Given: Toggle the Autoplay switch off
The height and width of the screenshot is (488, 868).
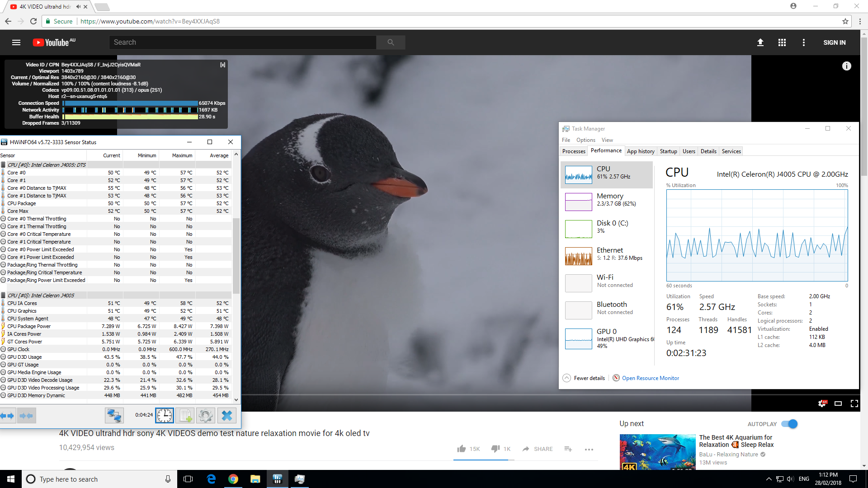Looking at the screenshot, I should pos(790,424).
